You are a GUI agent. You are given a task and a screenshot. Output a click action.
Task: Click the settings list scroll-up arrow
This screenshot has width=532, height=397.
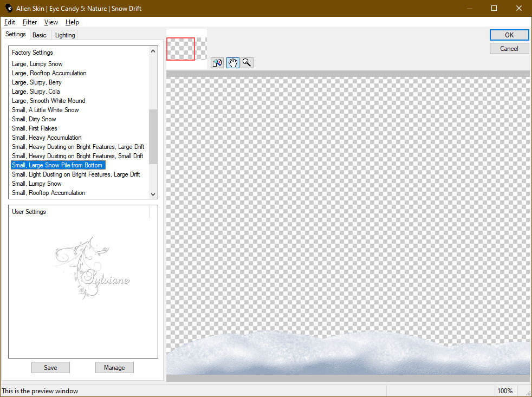click(x=153, y=51)
